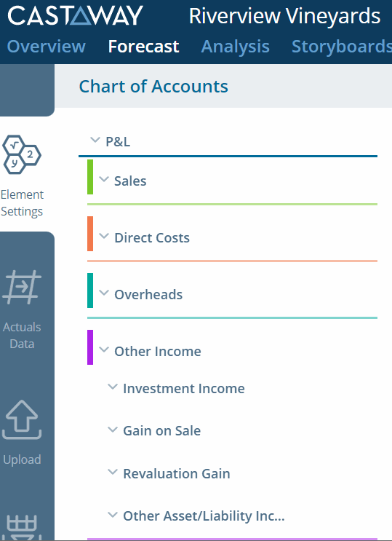This screenshot has width=392, height=541.
Task: Open the Actuals Data grid icon
Action: coord(22,288)
